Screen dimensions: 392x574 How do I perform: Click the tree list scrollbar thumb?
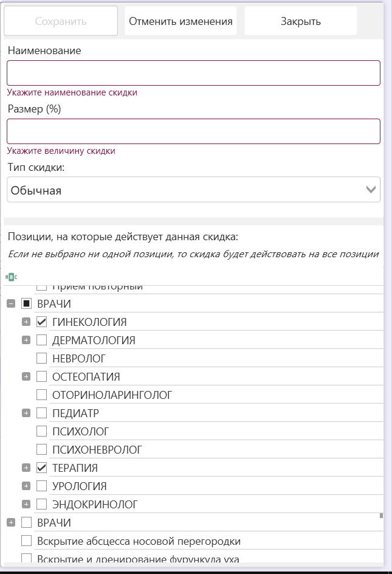coord(382,516)
